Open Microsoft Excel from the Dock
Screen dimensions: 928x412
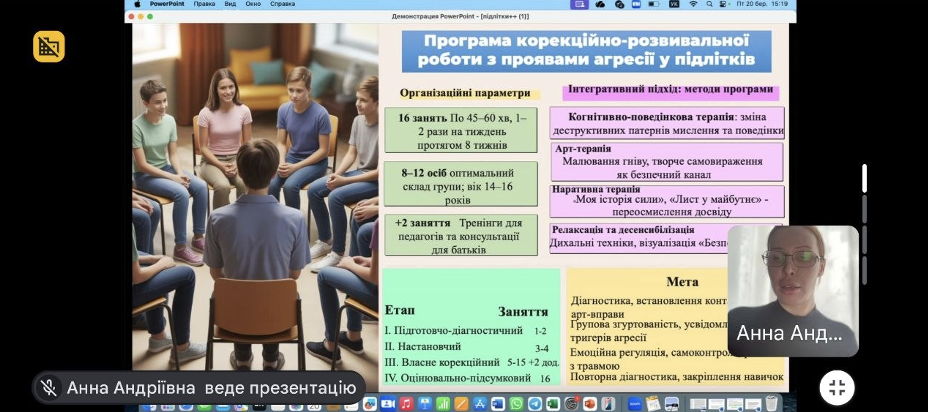tap(553, 404)
